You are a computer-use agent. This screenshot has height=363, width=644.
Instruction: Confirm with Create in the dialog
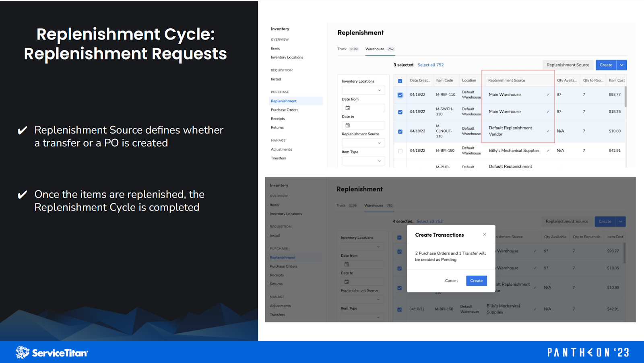coord(476,280)
